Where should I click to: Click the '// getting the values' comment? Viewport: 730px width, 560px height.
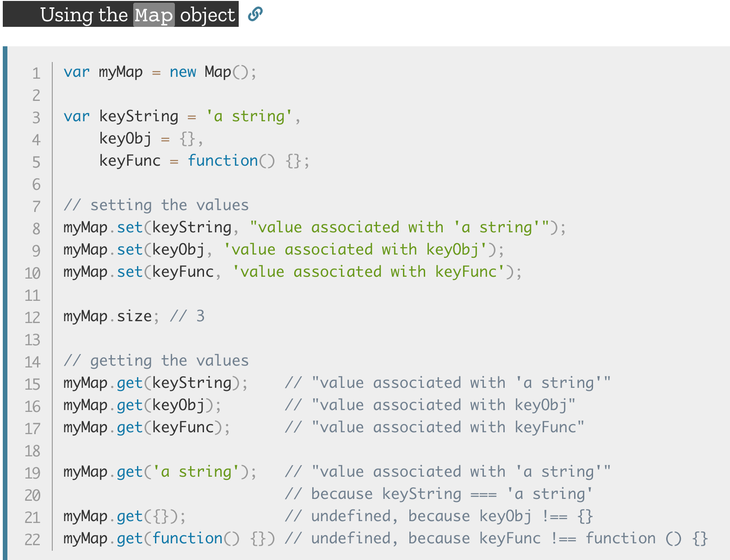(156, 361)
